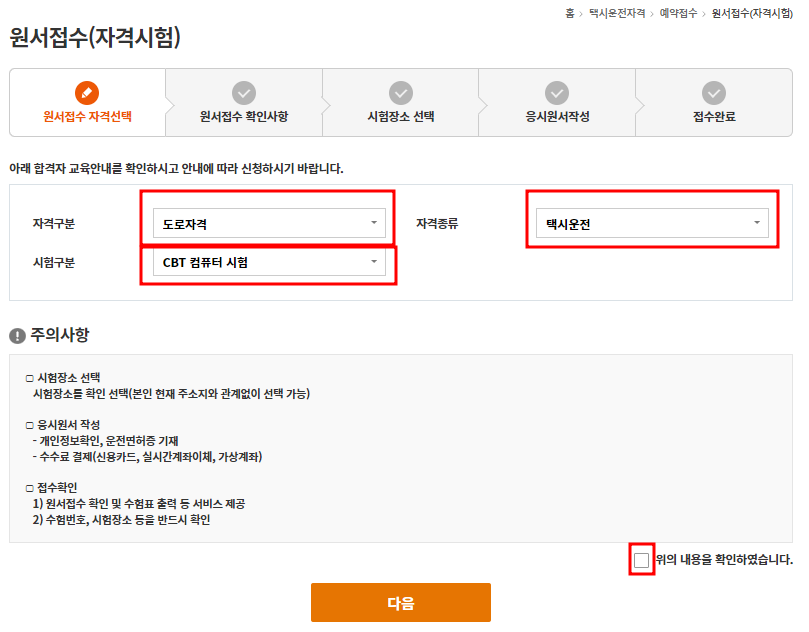Click the orange pencil icon for 원서접수 자격선택
Image resolution: width=809 pixels, height=632 pixels.
point(87,93)
